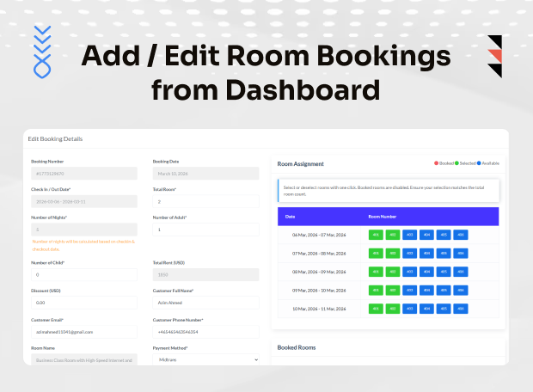Click the Booked Rooms section heading
Image resolution: width=533 pixels, height=392 pixels.
click(297, 347)
